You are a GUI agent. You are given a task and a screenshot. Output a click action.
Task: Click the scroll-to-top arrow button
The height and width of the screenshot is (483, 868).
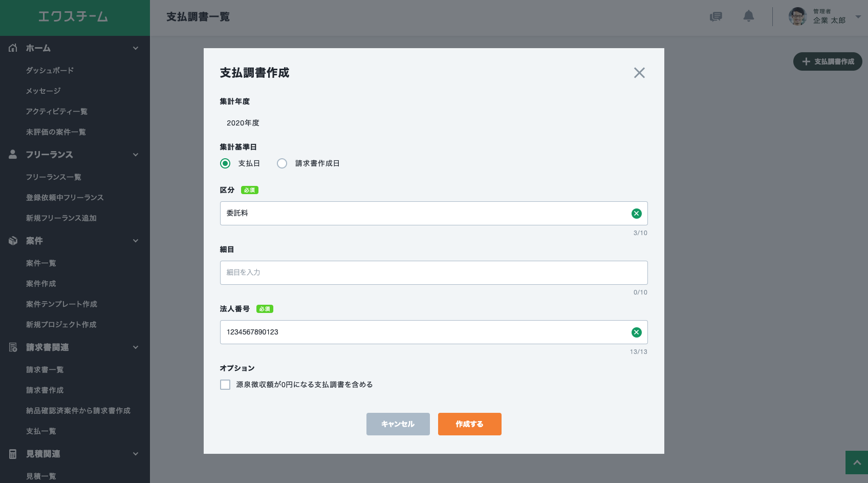point(856,463)
